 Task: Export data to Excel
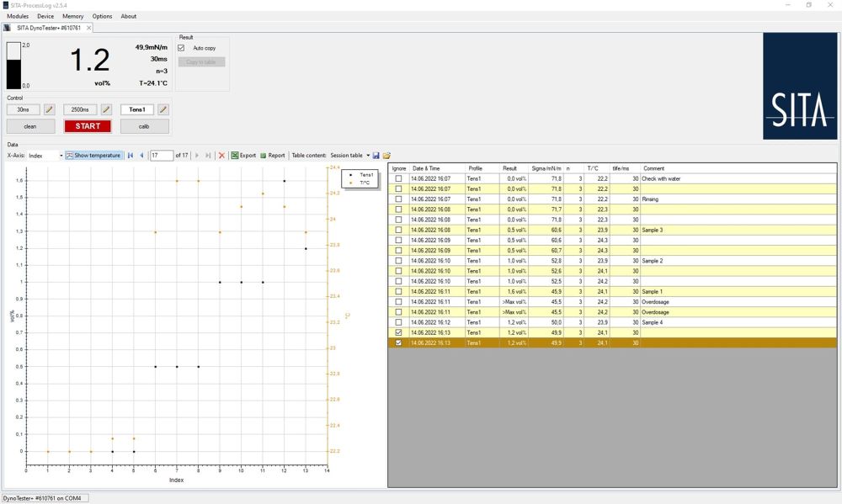click(x=243, y=156)
